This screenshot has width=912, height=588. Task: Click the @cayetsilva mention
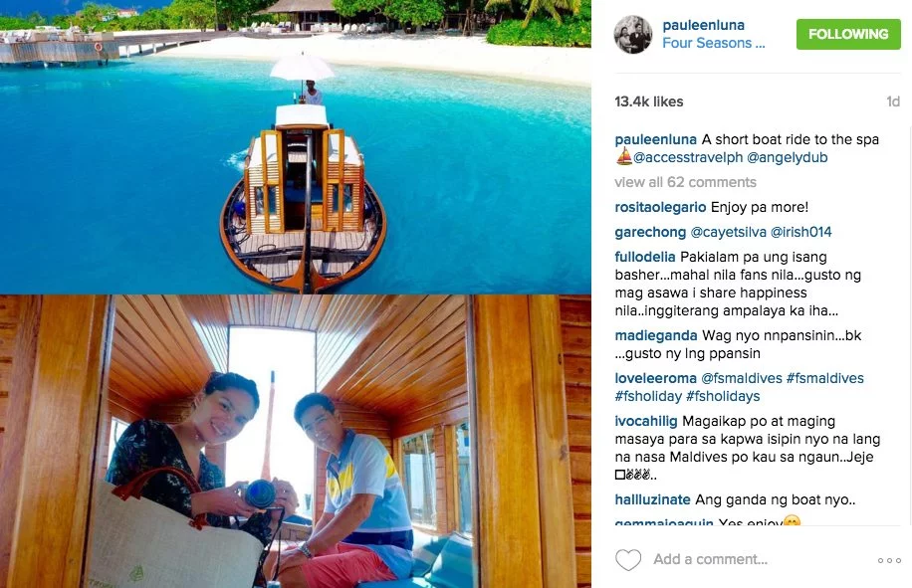728,233
